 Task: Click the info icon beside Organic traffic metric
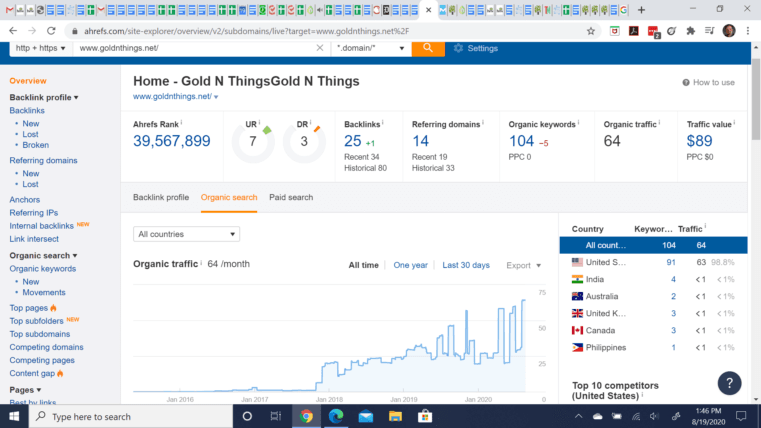tap(659, 122)
